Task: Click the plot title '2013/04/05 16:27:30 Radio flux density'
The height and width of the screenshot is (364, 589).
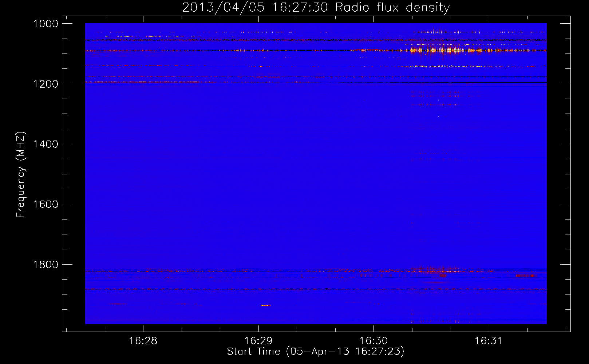Action: (316, 8)
